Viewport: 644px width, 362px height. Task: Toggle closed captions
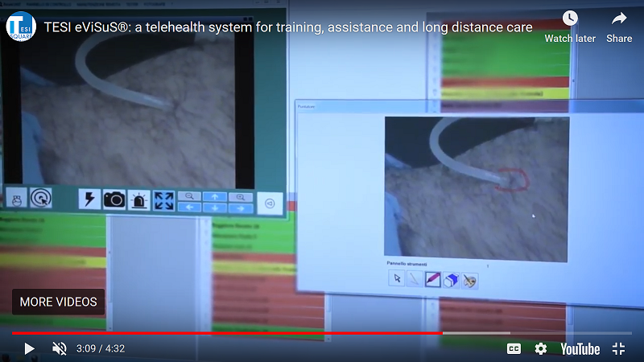coord(514,349)
